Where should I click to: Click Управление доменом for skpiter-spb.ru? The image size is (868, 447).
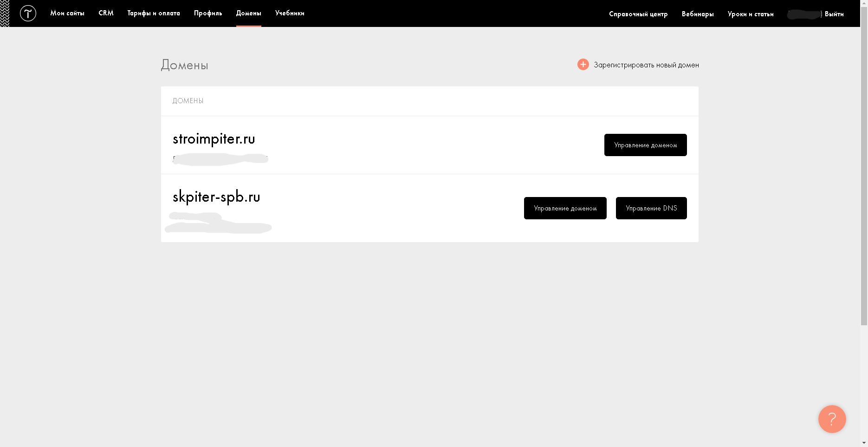(565, 208)
